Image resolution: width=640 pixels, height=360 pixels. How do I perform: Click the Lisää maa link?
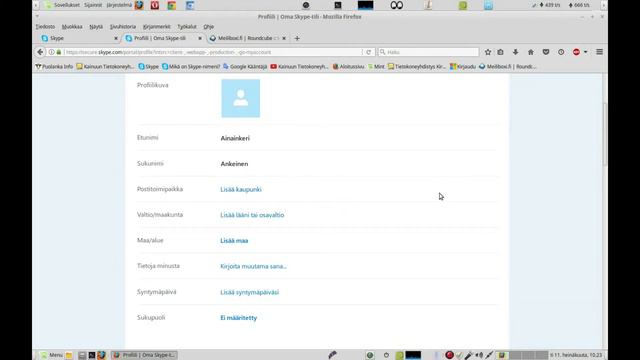pos(234,241)
